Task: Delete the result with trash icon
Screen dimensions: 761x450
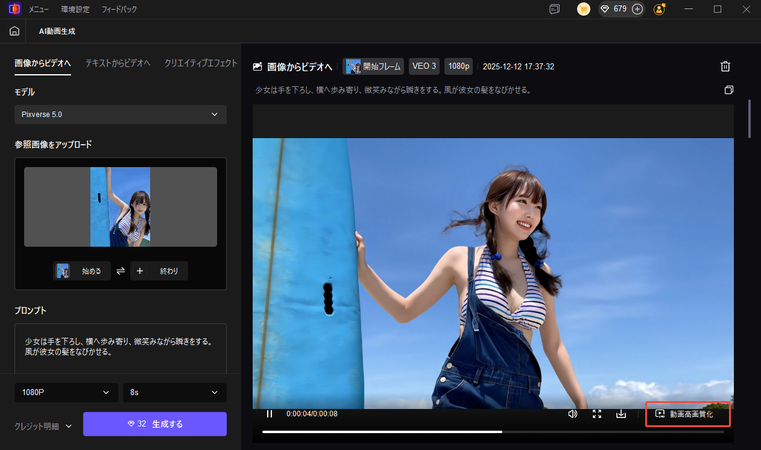Action: click(x=725, y=67)
